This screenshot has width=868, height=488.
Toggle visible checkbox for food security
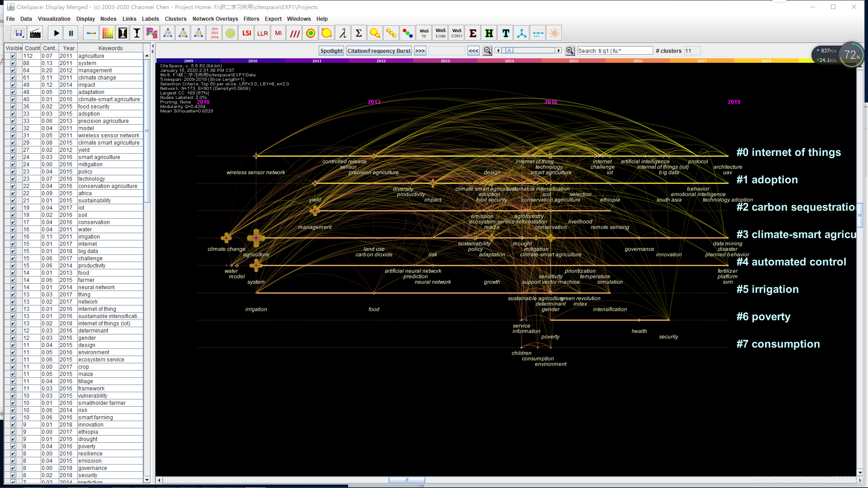click(13, 107)
